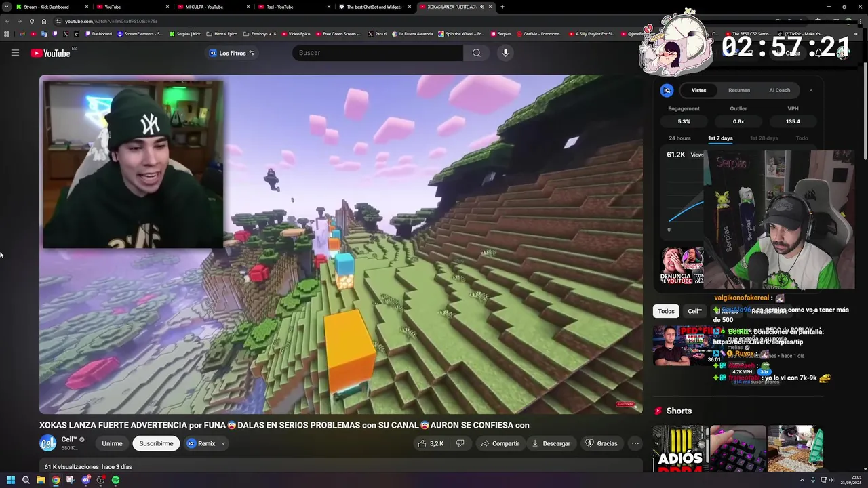Filter suggestions by Todos chip
Image resolution: width=868 pixels, height=488 pixels.
point(666,311)
